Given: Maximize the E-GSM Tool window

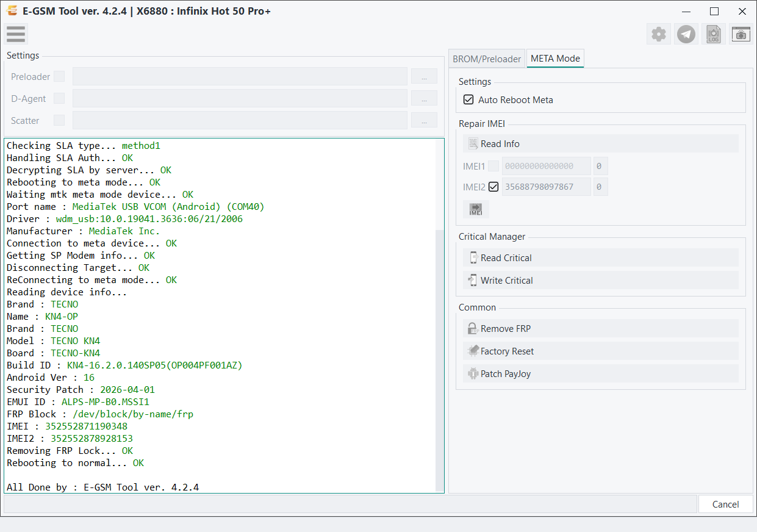Looking at the screenshot, I should coord(714,11).
